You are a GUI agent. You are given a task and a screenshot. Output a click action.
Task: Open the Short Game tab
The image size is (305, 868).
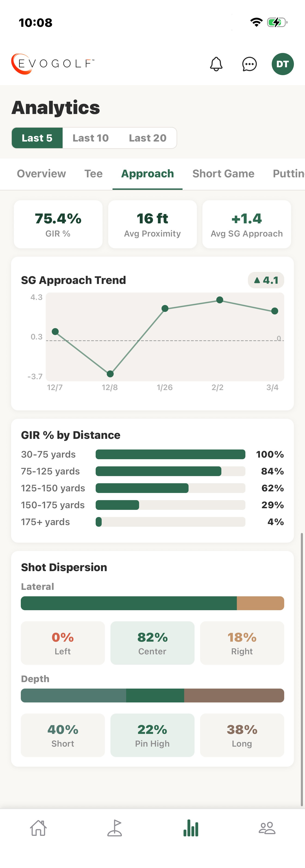click(223, 174)
